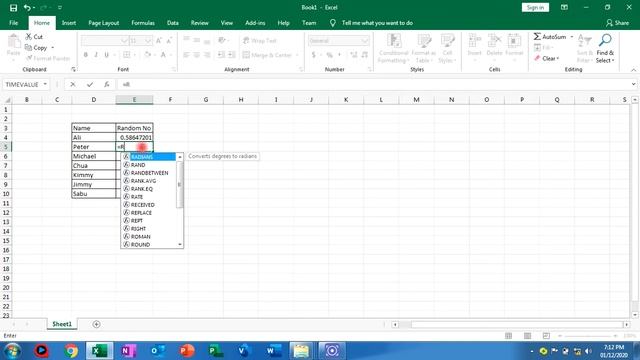The image size is (640, 360).
Task: Select the Name header cell
Action: coord(93,128)
